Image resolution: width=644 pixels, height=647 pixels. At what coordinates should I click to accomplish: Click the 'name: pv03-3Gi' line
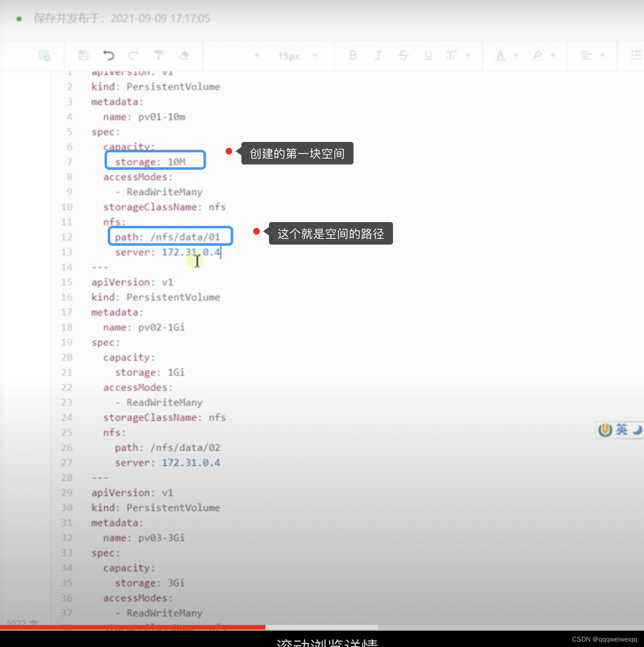pyautogui.click(x=144, y=538)
